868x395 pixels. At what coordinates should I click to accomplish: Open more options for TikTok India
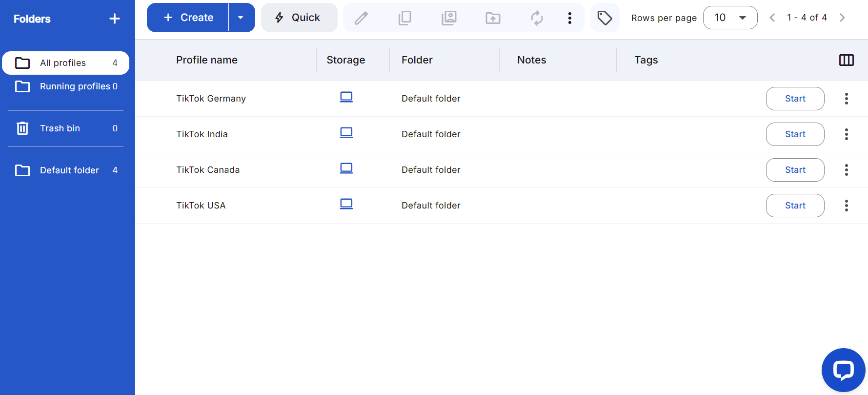coord(847,134)
